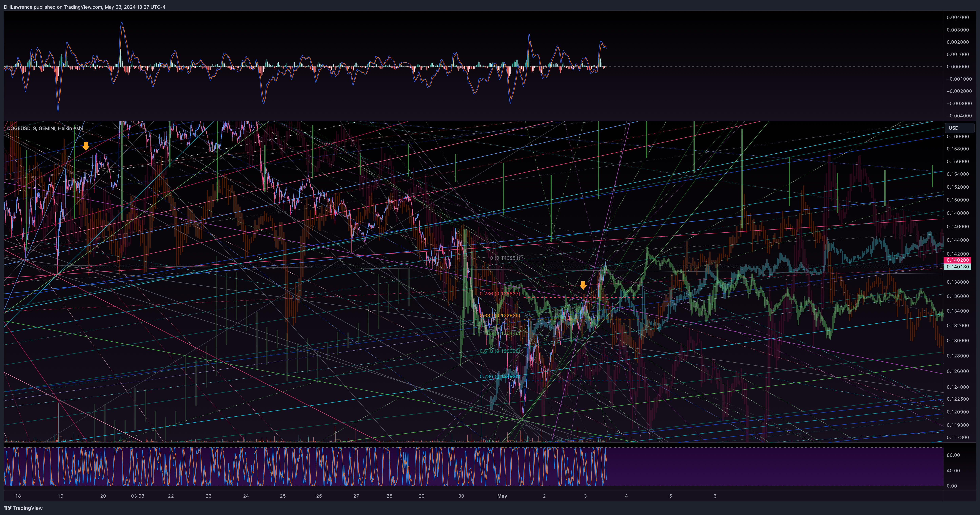980x515 pixels.
Task: Select the Fibonacci label 0 (0.140851)
Action: click(505, 258)
